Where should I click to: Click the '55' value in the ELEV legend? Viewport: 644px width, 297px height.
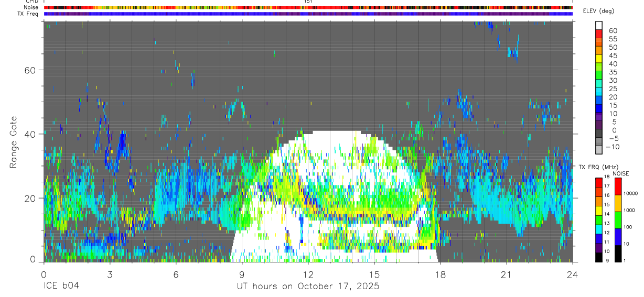tap(612, 39)
